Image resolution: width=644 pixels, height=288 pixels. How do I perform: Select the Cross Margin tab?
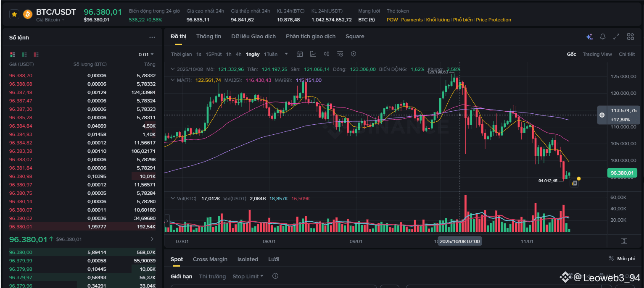coord(210,259)
